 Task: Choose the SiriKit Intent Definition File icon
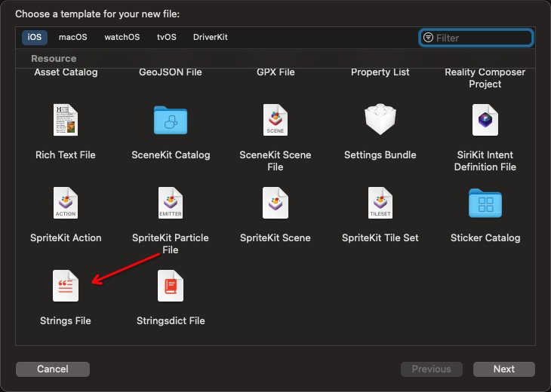pos(485,120)
